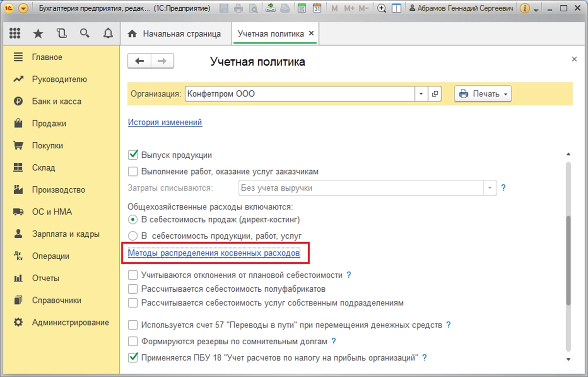Open the 'Зарплата и кадры' section

tap(66, 234)
